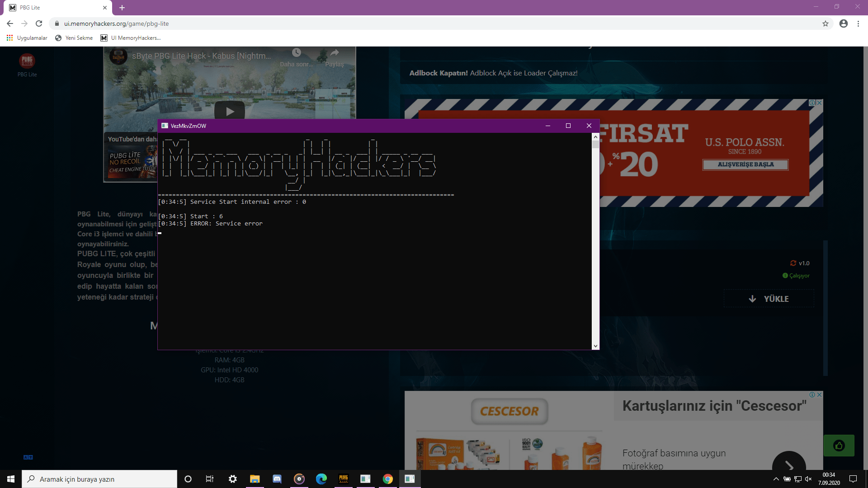Viewport: 868px width, 488px height.
Task: Minimize the VezMkvZmOW console window
Action: [548, 126]
